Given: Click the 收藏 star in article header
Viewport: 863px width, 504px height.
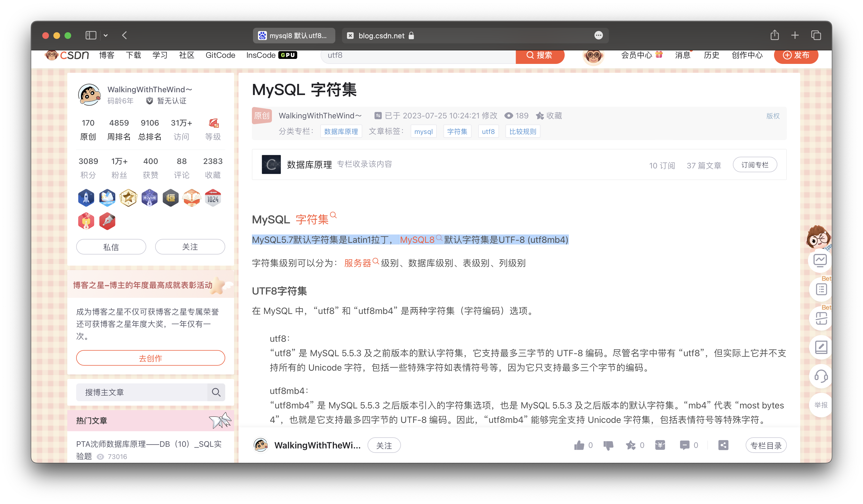Looking at the screenshot, I should [x=549, y=116].
